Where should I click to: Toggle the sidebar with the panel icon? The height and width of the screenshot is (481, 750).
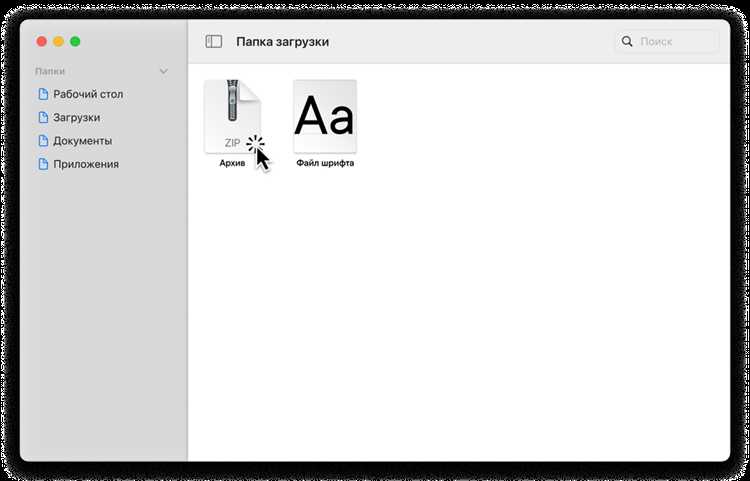pos(214,42)
